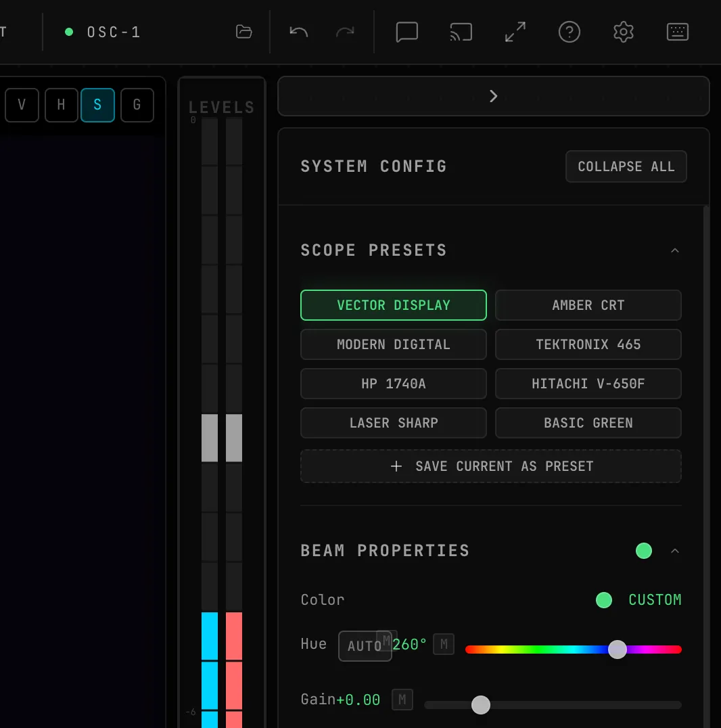721x728 pixels.
Task: Click the left cyan level meter
Action: [210, 670]
